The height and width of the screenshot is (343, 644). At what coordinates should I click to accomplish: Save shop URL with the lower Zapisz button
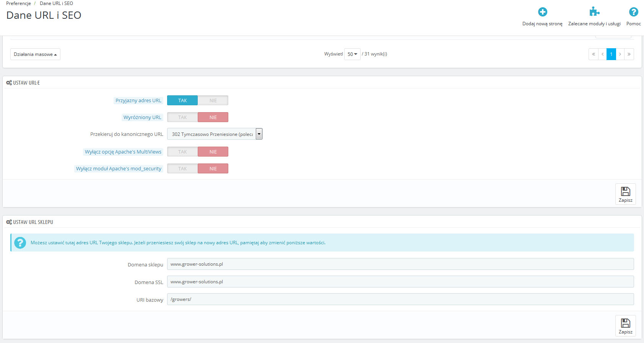click(x=626, y=326)
